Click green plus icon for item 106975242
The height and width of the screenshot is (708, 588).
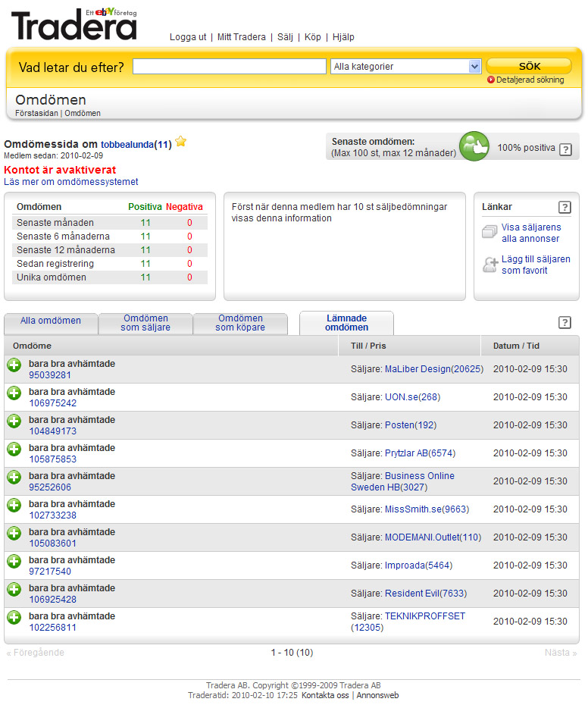[x=14, y=393]
